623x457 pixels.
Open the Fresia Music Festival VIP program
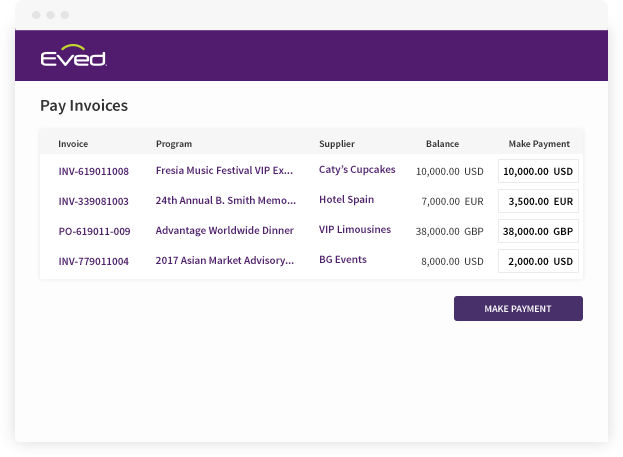[224, 170]
